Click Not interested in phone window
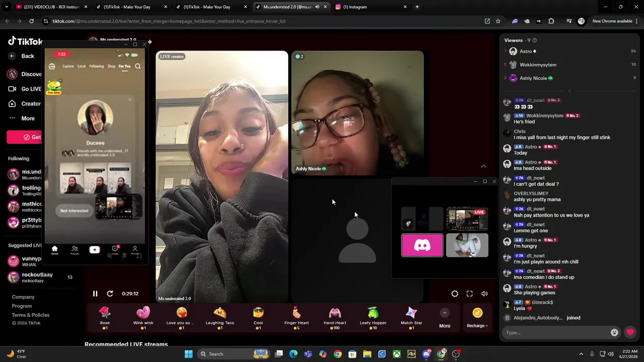644x362 pixels. [x=74, y=211]
